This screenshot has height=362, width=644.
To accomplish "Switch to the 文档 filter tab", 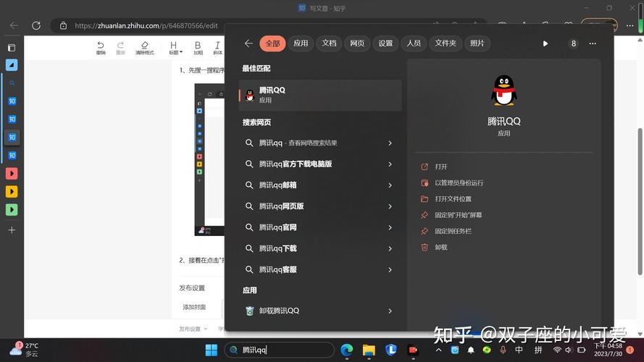I will 329,43.
